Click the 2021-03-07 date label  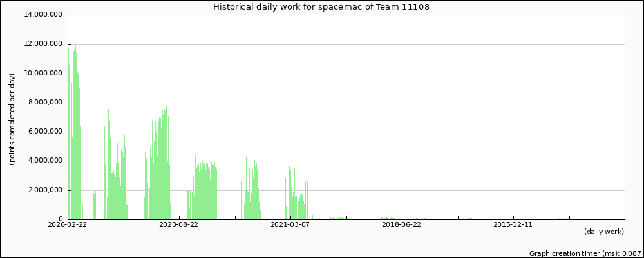click(x=290, y=225)
